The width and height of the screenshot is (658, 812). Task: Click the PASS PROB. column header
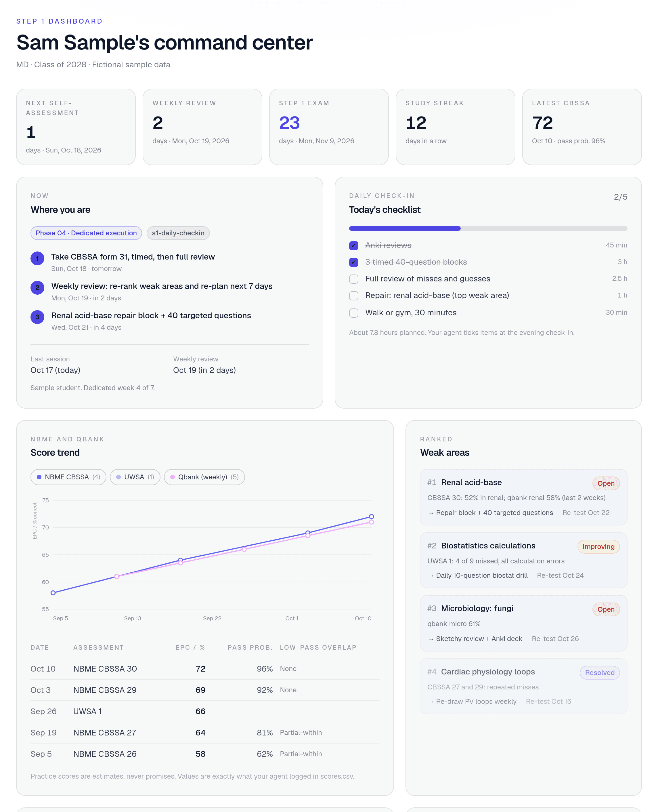point(250,647)
